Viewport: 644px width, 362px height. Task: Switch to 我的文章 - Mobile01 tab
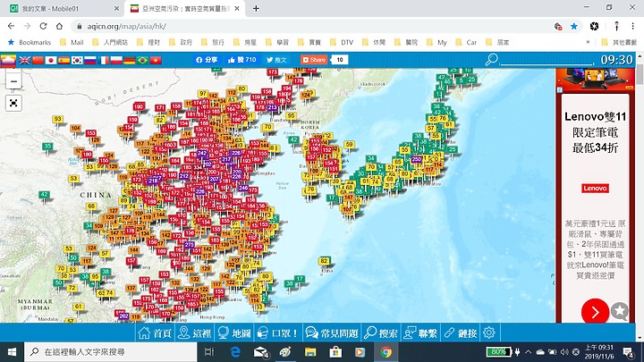pos(61,9)
